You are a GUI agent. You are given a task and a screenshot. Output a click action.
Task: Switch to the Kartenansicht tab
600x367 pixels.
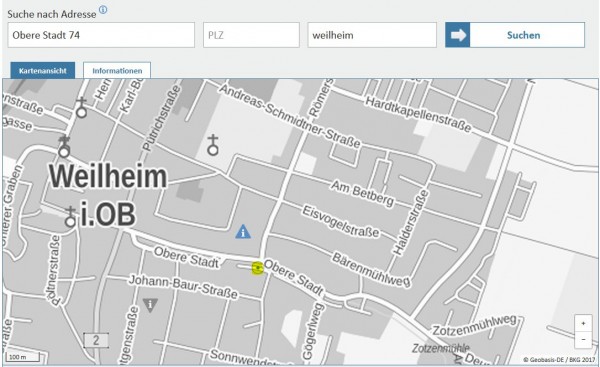pyautogui.click(x=43, y=70)
